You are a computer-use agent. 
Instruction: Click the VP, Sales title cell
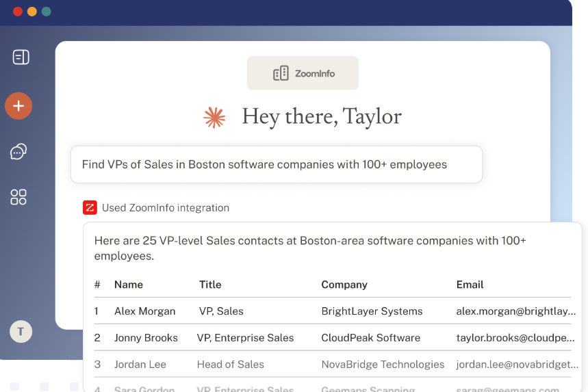point(221,311)
